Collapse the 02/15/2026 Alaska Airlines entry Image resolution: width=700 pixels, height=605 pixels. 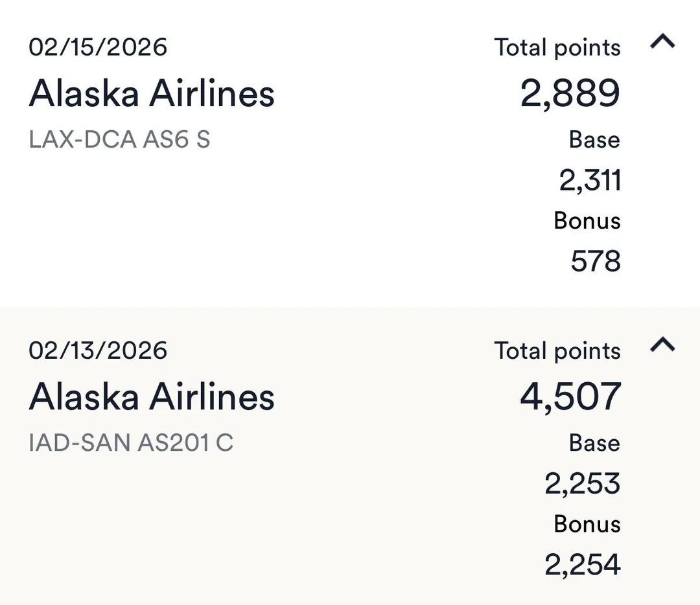(662, 43)
